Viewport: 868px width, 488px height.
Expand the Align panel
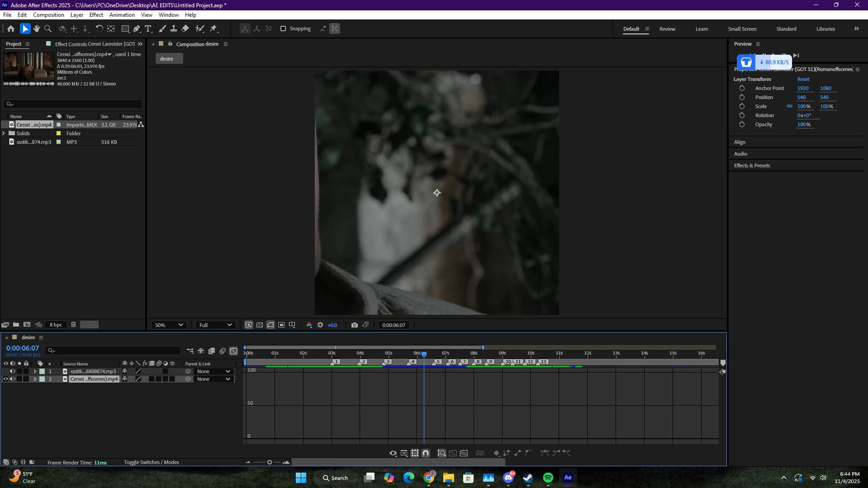[740, 142]
